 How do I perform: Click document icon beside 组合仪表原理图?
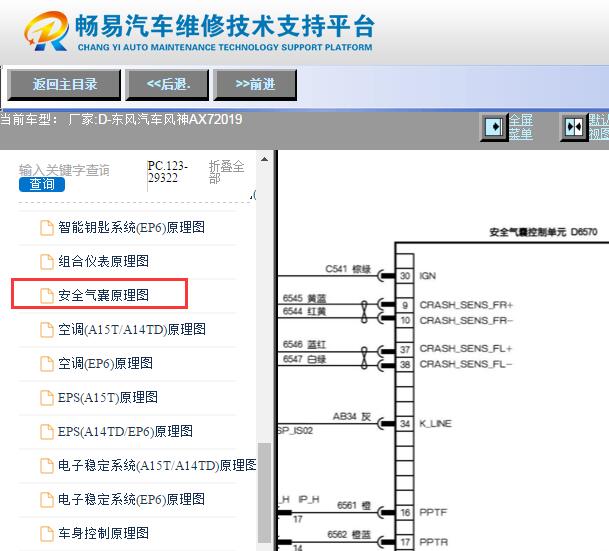click(x=47, y=262)
